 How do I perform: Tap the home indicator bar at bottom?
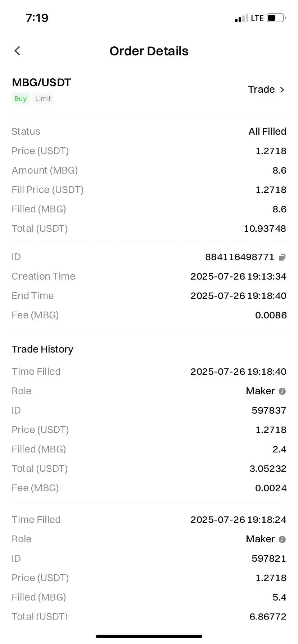[149, 636]
